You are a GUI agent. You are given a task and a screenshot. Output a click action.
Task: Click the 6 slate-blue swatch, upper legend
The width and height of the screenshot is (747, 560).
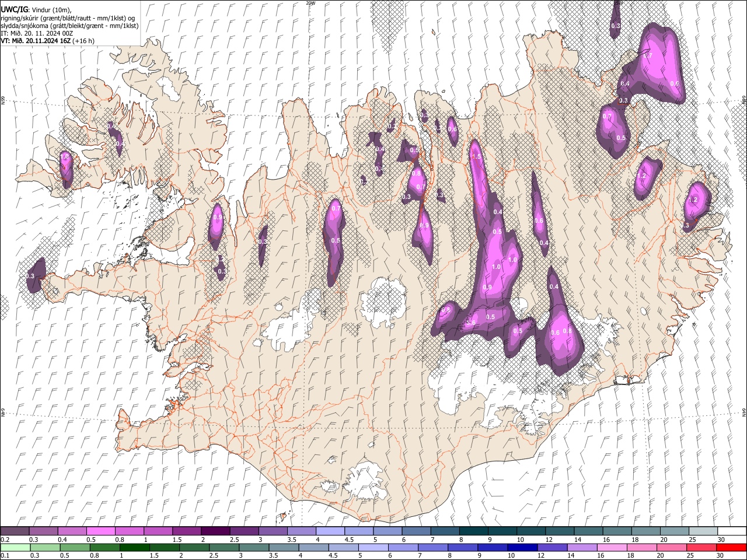pos(416,531)
